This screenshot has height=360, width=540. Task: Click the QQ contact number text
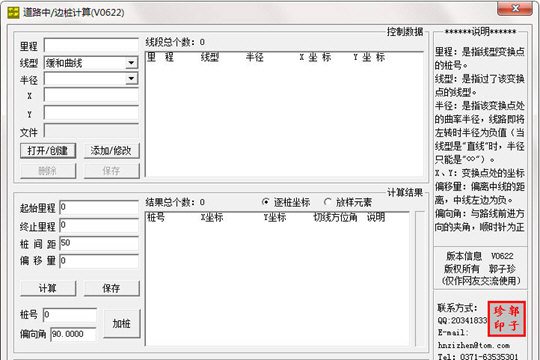pyautogui.click(x=462, y=320)
